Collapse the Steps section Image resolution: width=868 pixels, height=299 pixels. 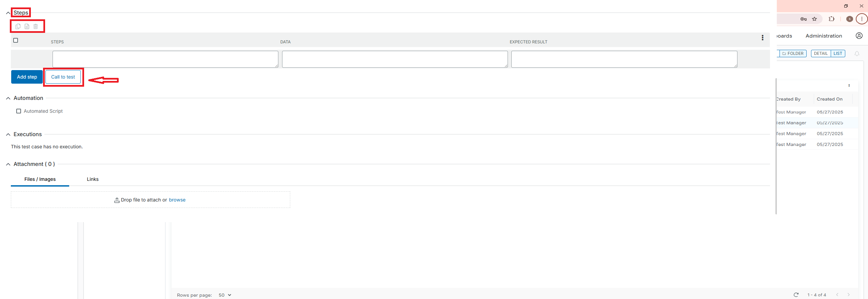click(x=8, y=13)
